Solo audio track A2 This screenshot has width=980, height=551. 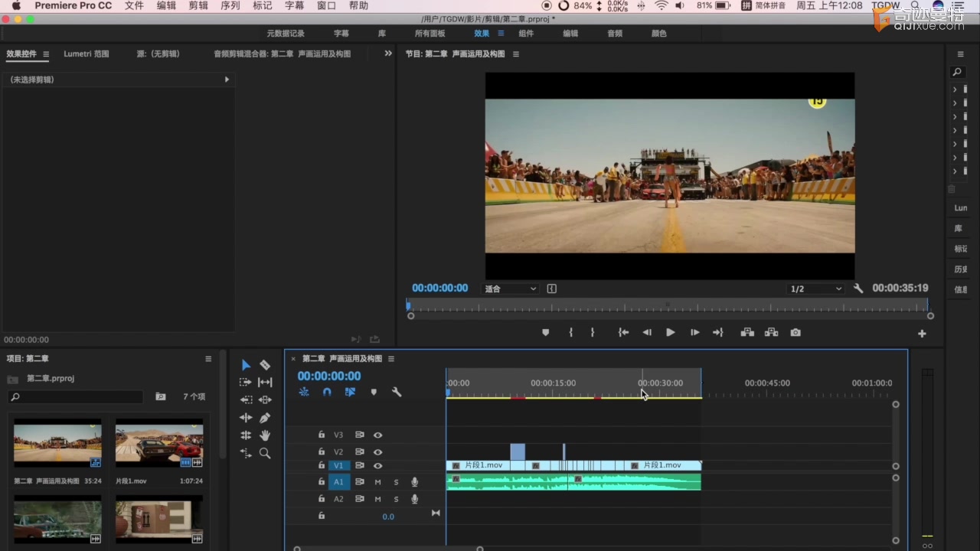[x=396, y=499]
